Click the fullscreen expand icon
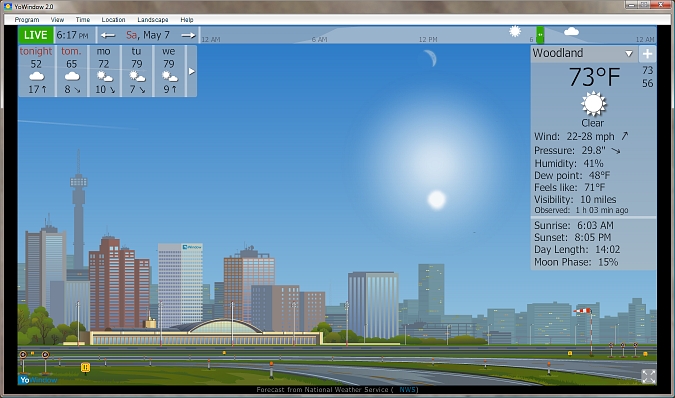The image size is (675, 398). [648, 376]
